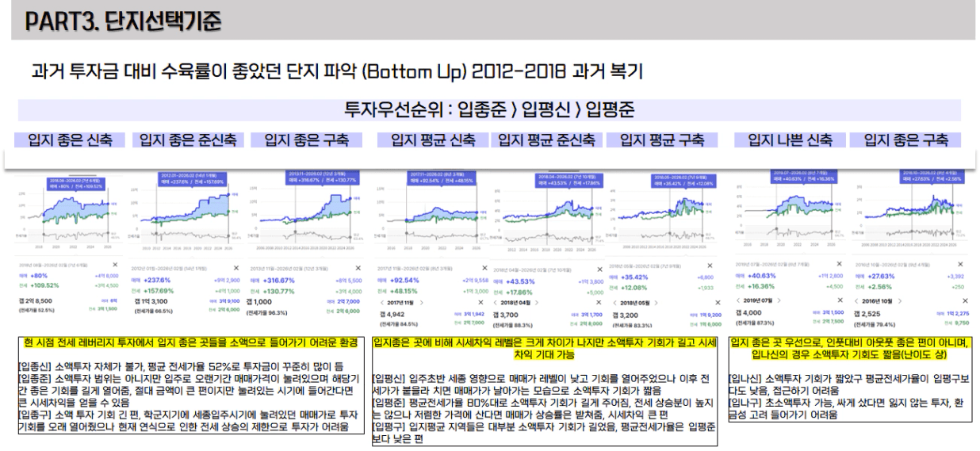The height and width of the screenshot is (451, 980).
Task: Go to month before 2018년 04월
Action: (496, 303)
